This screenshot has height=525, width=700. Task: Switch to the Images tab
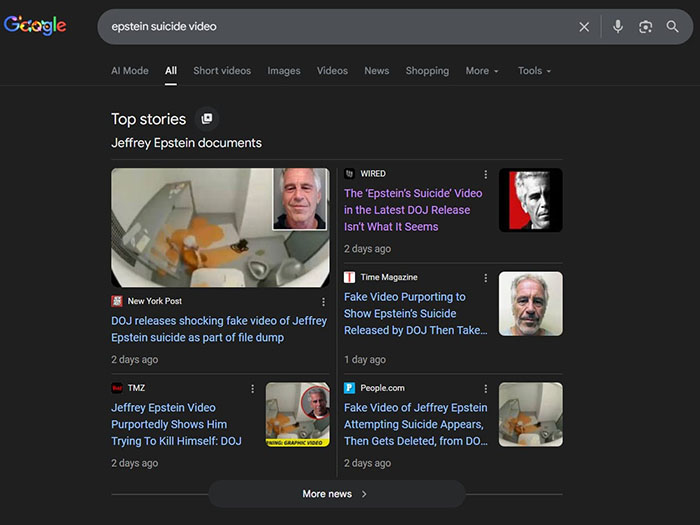pos(284,71)
